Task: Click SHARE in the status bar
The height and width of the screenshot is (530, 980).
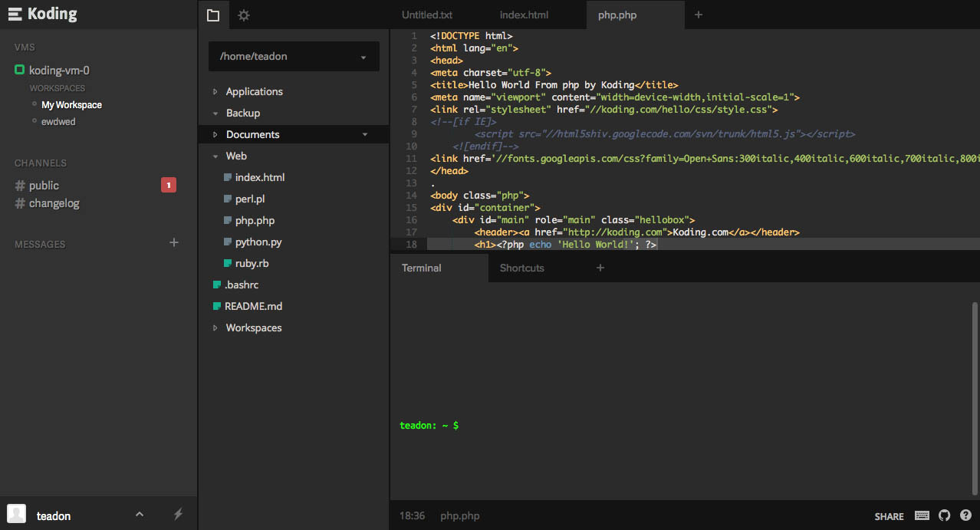Action: click(x=889, y=516)
